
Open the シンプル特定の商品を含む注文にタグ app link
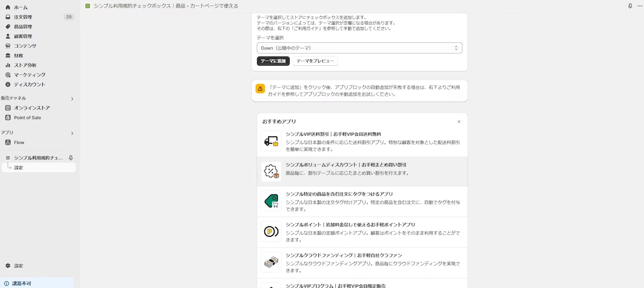[339, 194]
